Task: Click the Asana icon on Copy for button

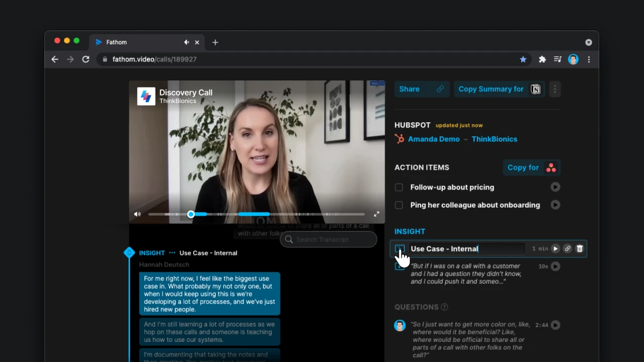Action: [550, 167]
